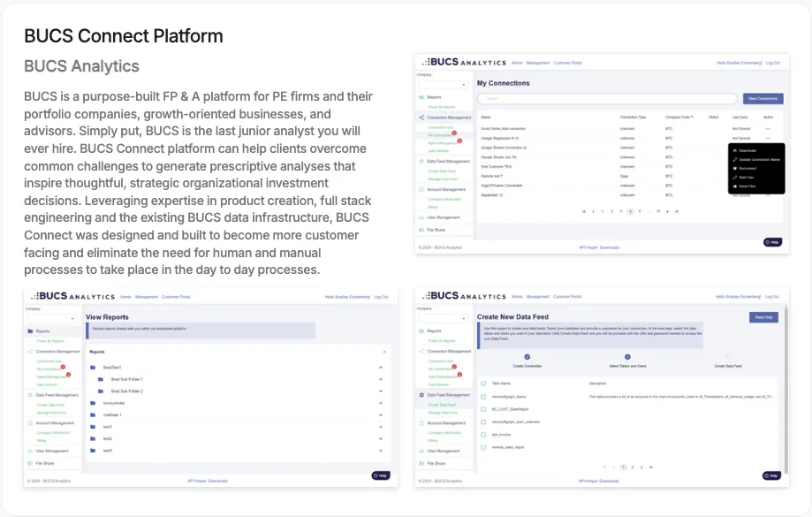Viewport: 812px width, 517px height.
Task: Expand the test3 folder chevron
Action: pyautogui.click(x=381, y=451)
